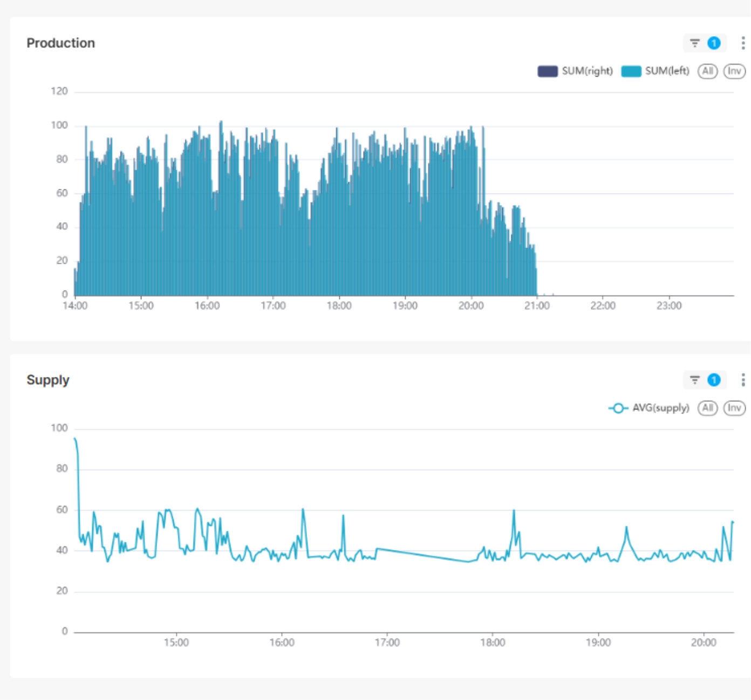This screenshot has width=751, height=700.
Task: Open the Production chart filter icon
Action: pyautogui.click(x=695, y=43)
